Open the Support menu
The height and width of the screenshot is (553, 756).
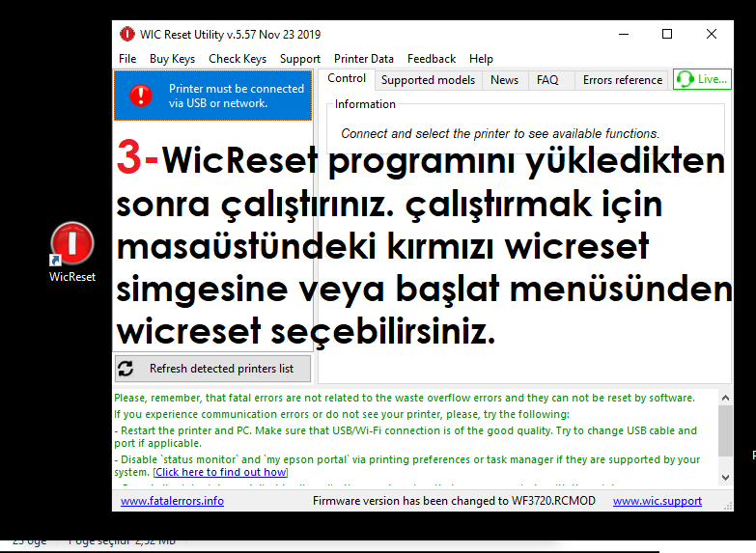coord(300,59)
